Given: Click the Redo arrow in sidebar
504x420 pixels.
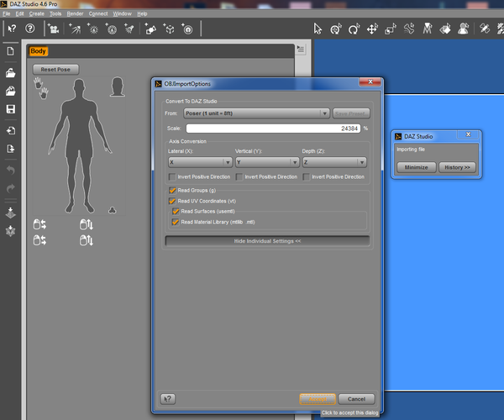Looking at the screenshot, I should pyautogui.click(x=11, y=188).
